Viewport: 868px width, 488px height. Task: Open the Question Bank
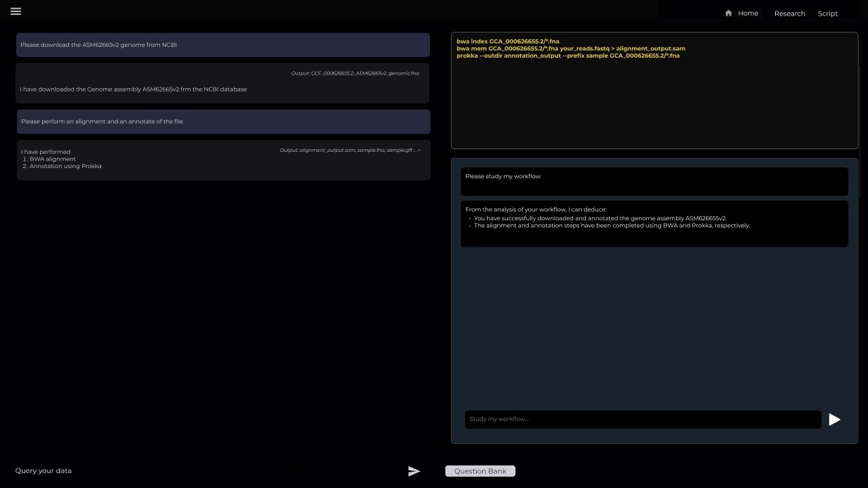[x=480, y=471]
